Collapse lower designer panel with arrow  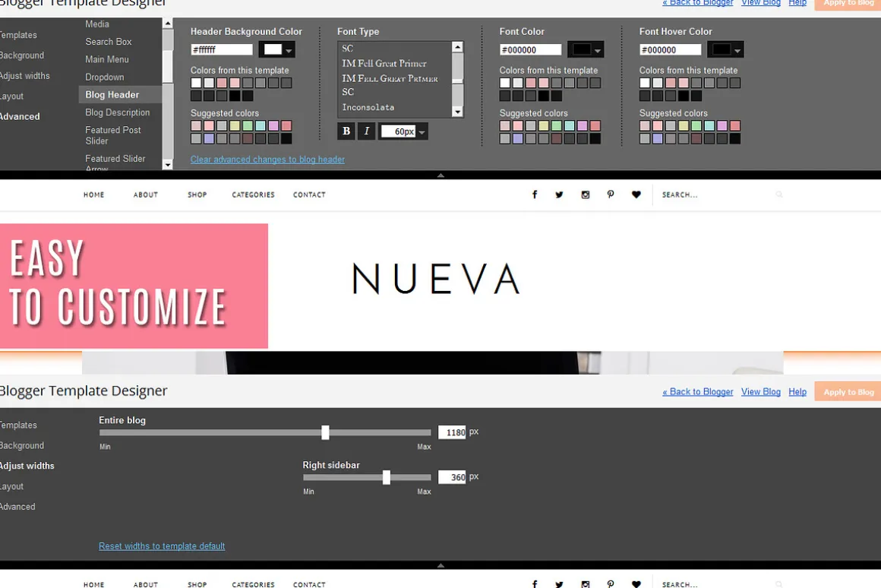(x=440, y=565)
